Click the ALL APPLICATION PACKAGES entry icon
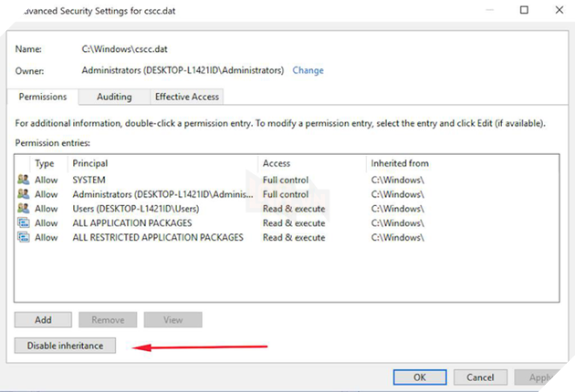Screen dimensions: 575x392 23,223
